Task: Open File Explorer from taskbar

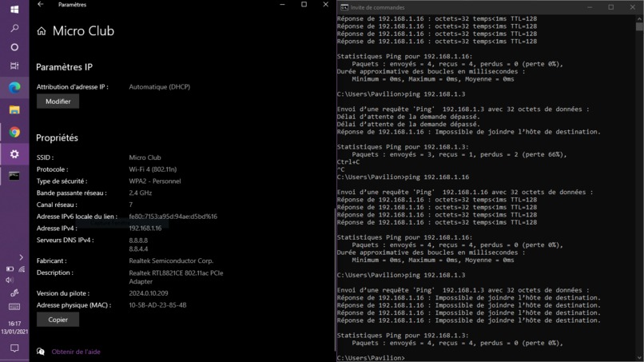Action: (x=14, y=109)
